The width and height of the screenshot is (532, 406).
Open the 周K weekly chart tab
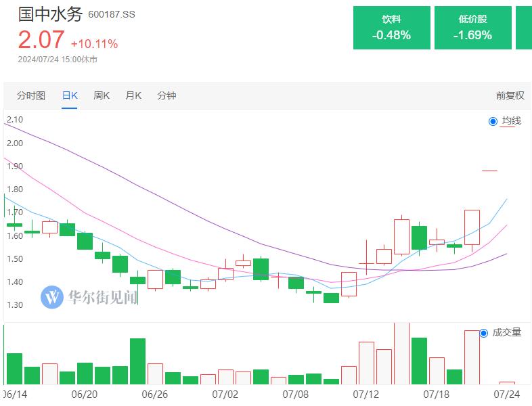tap(102, 95)
